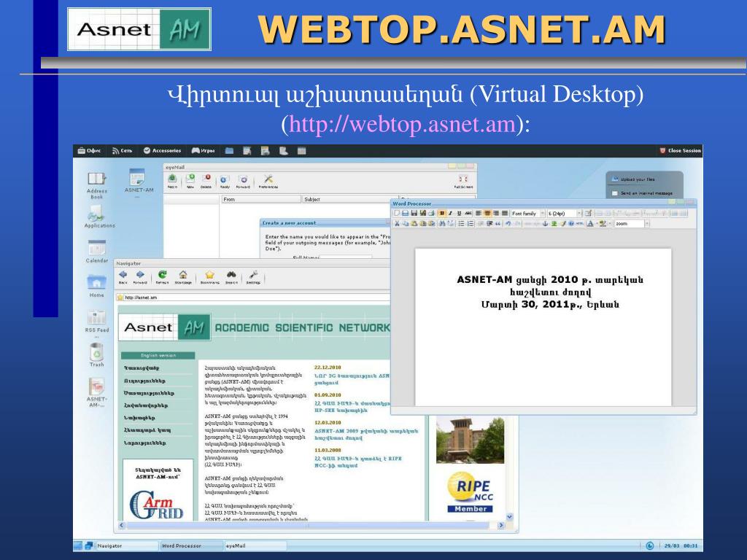Open the Applications desktop icon

[99, 217]
